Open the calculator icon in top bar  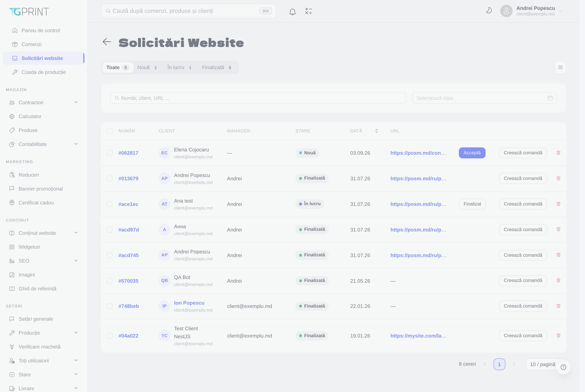click(308, 11)
